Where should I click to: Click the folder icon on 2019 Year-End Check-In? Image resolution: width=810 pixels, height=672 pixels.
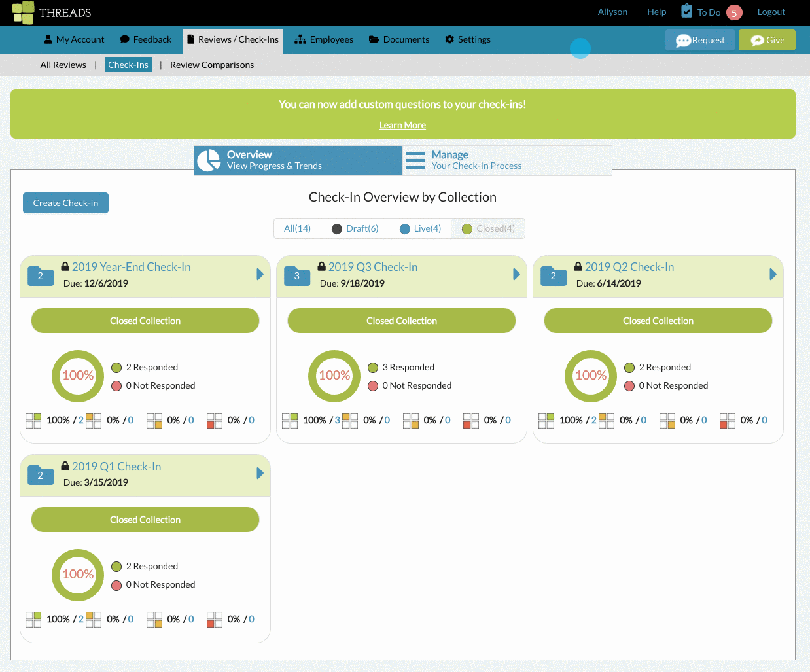(41, 275)
